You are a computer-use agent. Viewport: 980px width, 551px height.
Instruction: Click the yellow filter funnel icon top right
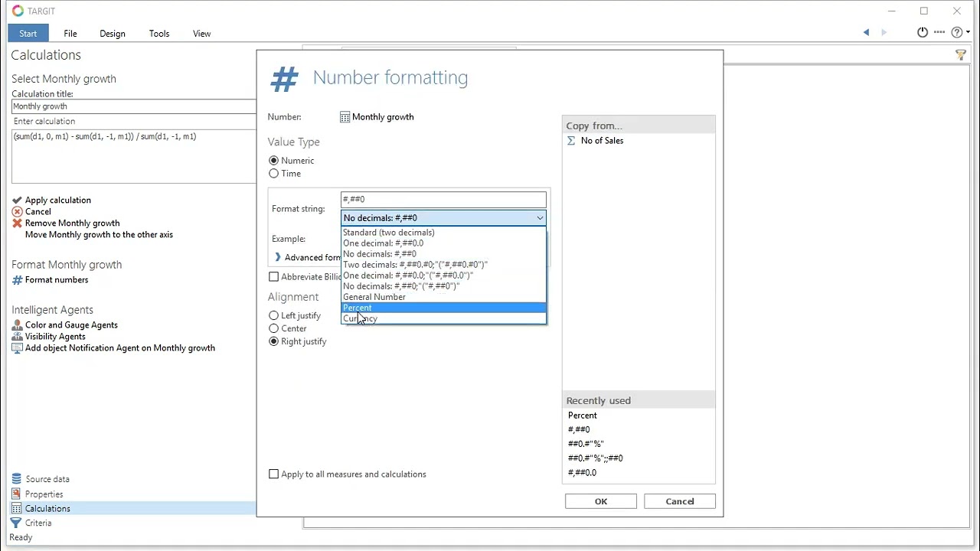[960, 55]
